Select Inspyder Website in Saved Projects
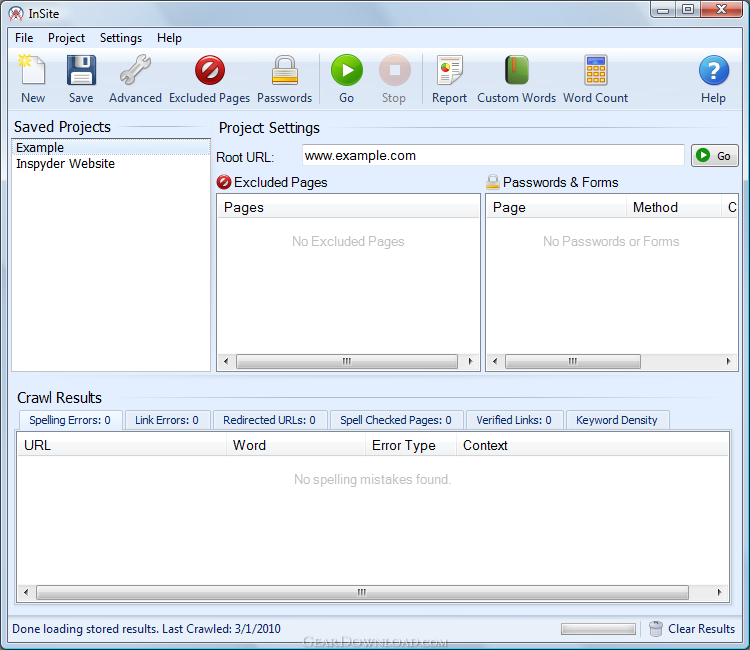 (x=65, y=164)
